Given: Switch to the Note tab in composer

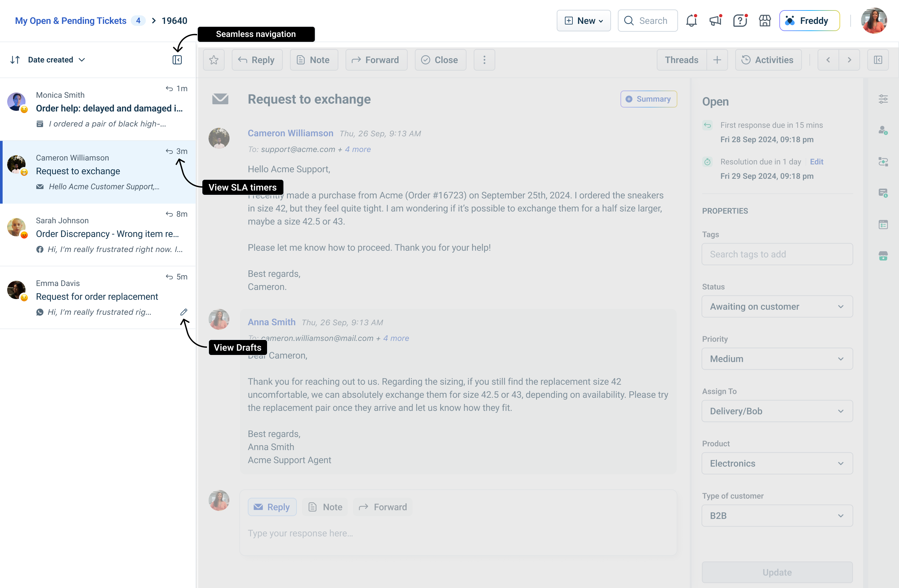Looking at the screenshot, I should tap(325, 507).
